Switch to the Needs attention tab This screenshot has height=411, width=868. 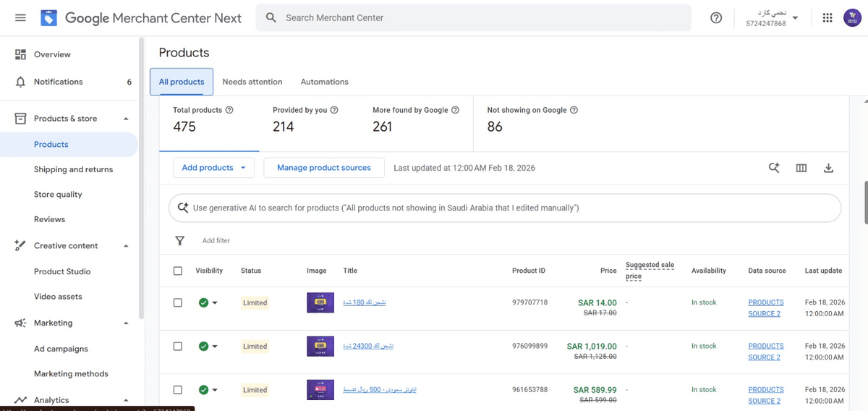tap(252, 82)
